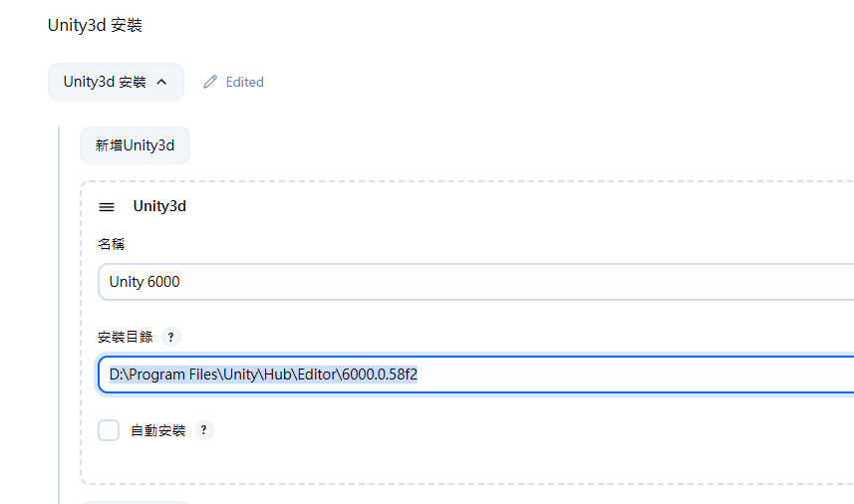Click into the 安裝目錄 path input field
The width and height of the screenshot is (854, 504).
475,375
